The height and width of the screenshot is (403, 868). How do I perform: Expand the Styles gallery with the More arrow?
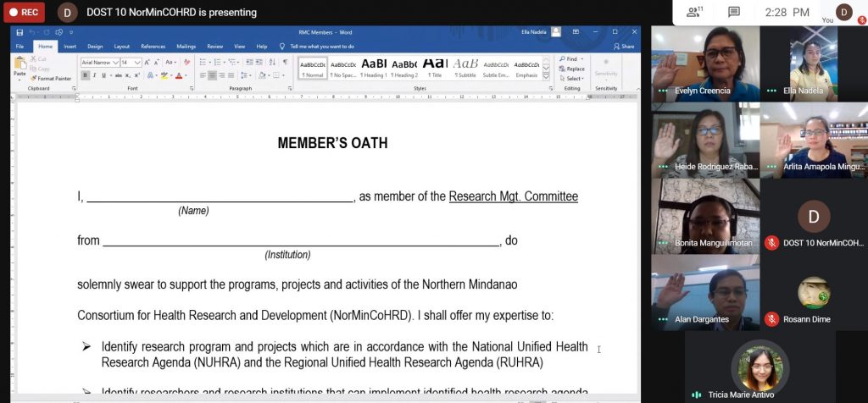click(546, 75)
